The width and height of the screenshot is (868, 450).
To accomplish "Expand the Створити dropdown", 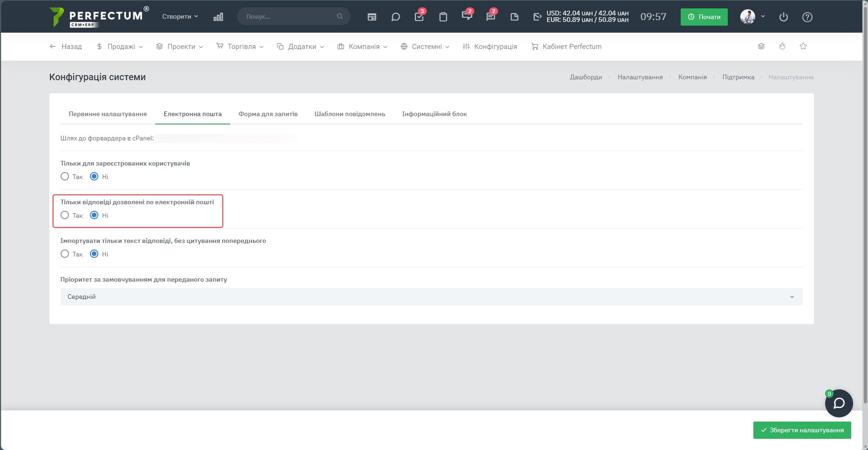I will pyautogui.click(x=180, y=16).
